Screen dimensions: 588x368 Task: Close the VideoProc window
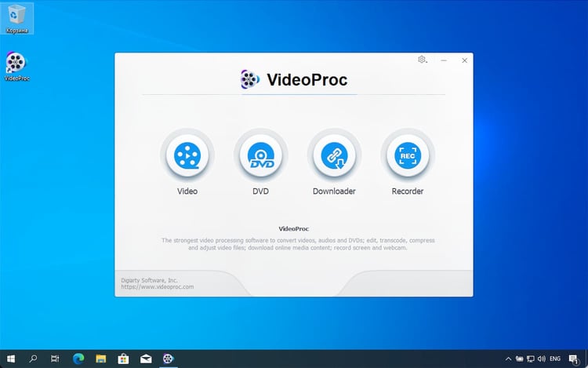click(x=464, y=60)
